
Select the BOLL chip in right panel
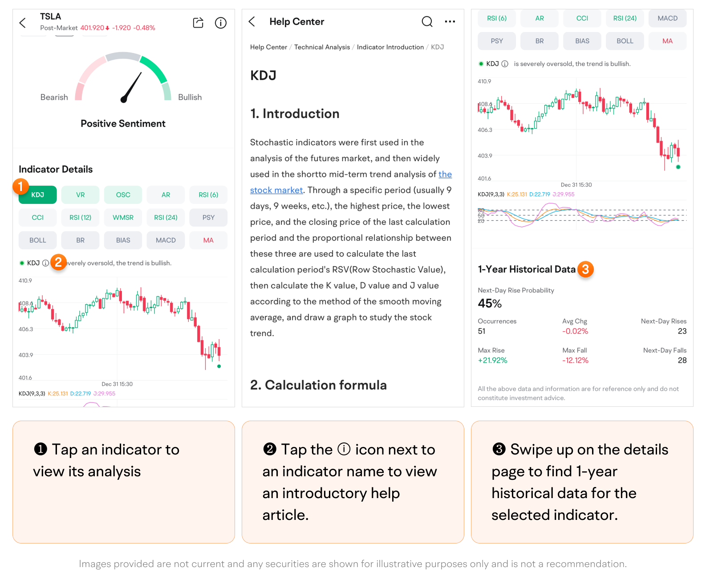click(x=625, y=41)
